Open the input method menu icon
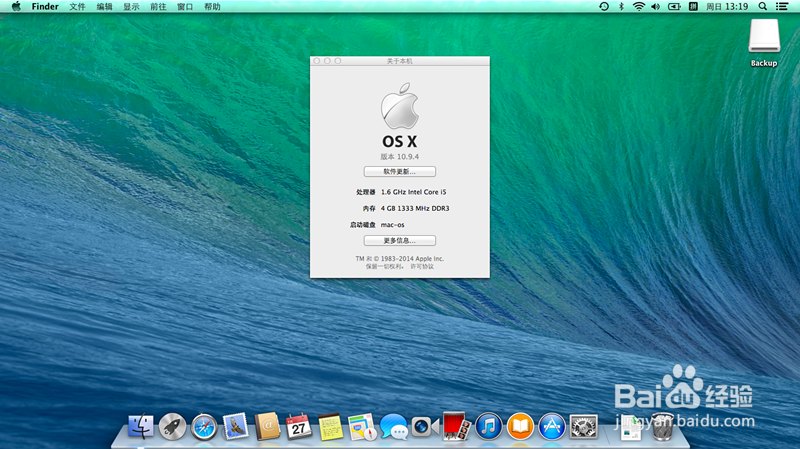The height and width of the screenshot is (449, 800). click(x=693, y=7)
